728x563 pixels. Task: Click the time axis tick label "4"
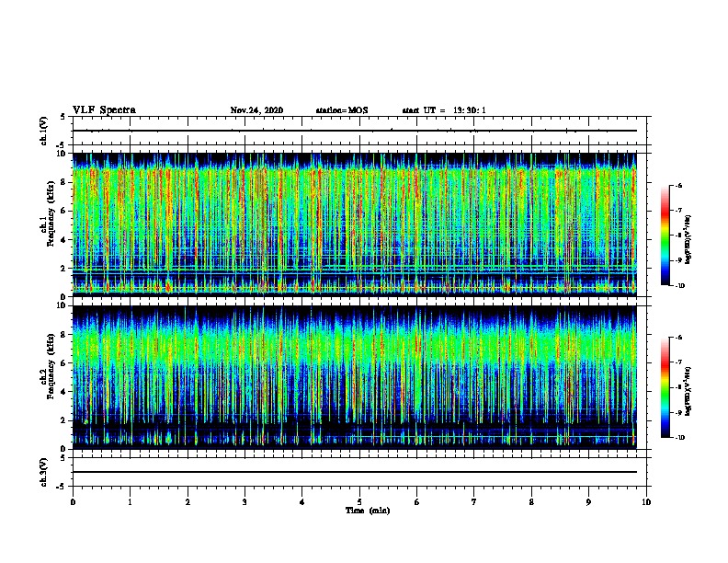click(x=302, y=502)
